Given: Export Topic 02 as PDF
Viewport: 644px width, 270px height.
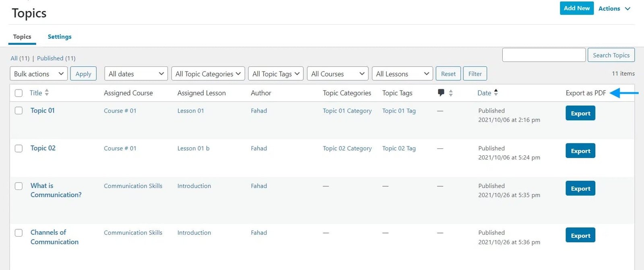Looking at the screenshot, I should click(580, 151).
